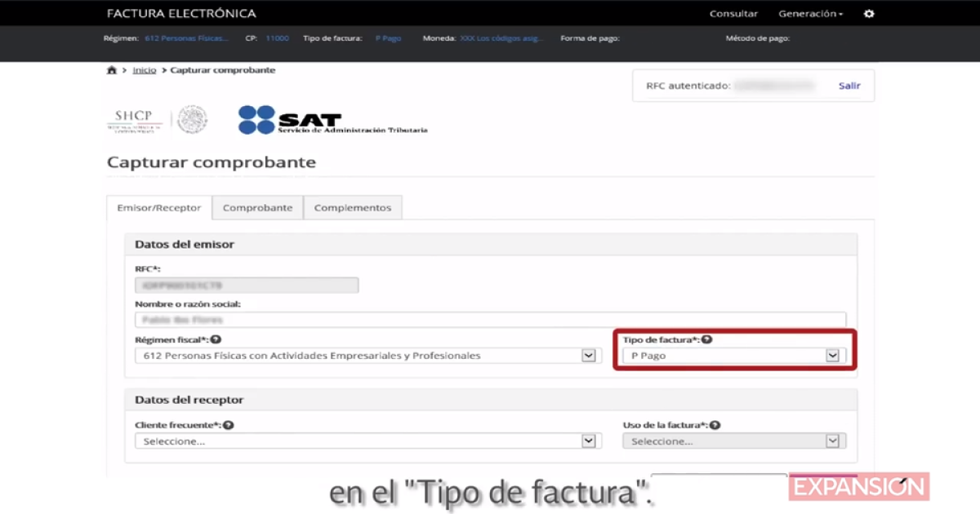Open the Régimen fiscal combo box

[x=588, y=355]
